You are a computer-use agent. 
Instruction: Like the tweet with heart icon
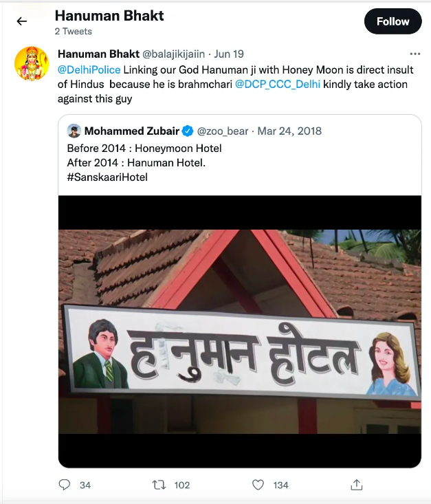(258, 485)
